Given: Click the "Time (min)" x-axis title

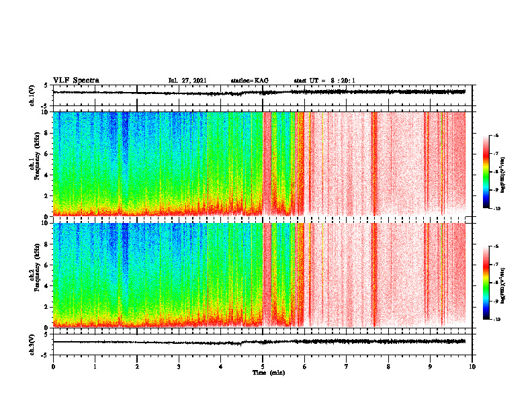Looking at the screenshot, I should [x=269, y=373].
